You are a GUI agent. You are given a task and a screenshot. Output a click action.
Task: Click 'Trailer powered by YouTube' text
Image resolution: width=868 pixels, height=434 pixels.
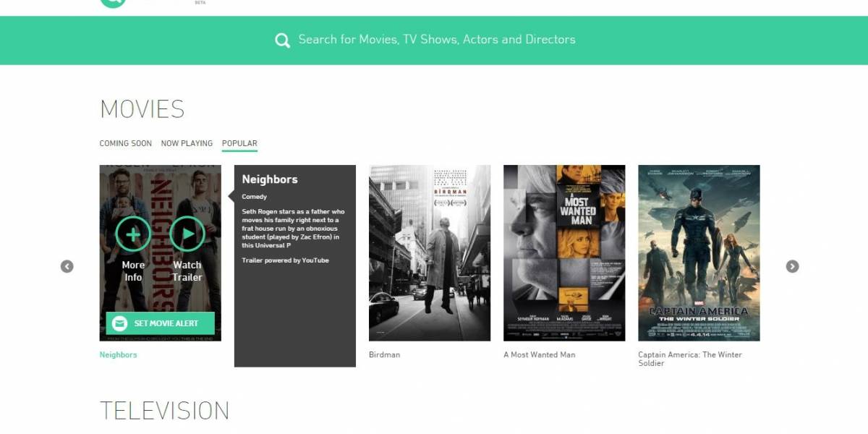tap(285, 260)
